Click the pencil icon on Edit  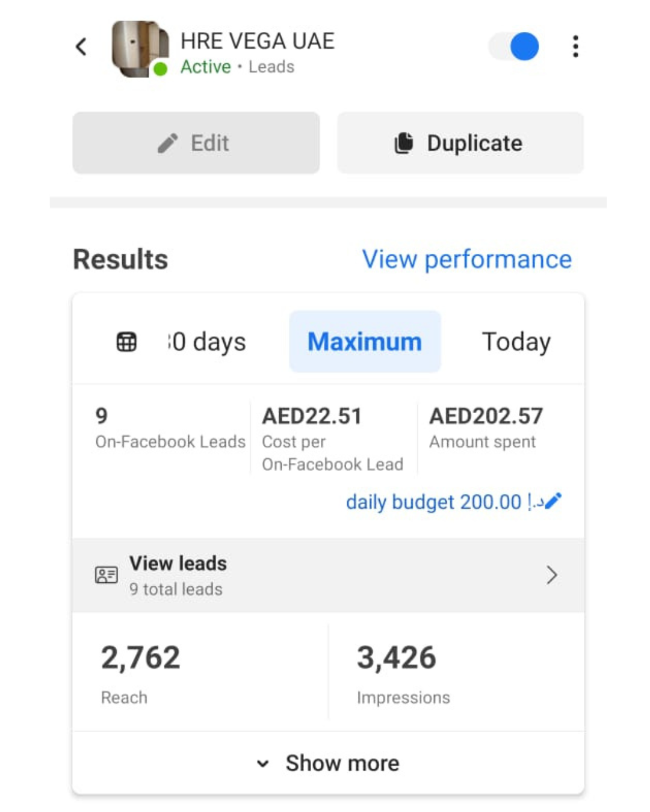tap(168, 143)
